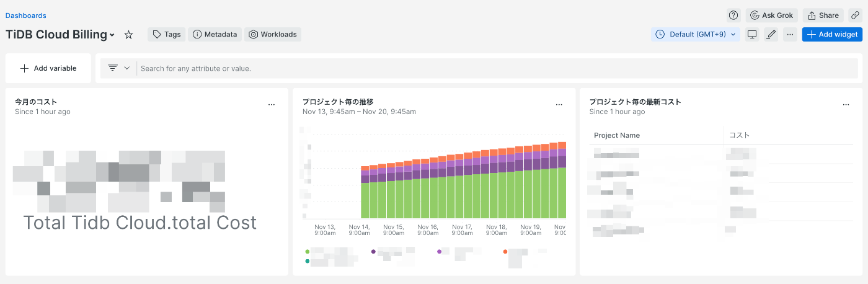Toggle the orange legend series
Image resolution: width=868 pixels, height=284 pixels.
(505, 252)
